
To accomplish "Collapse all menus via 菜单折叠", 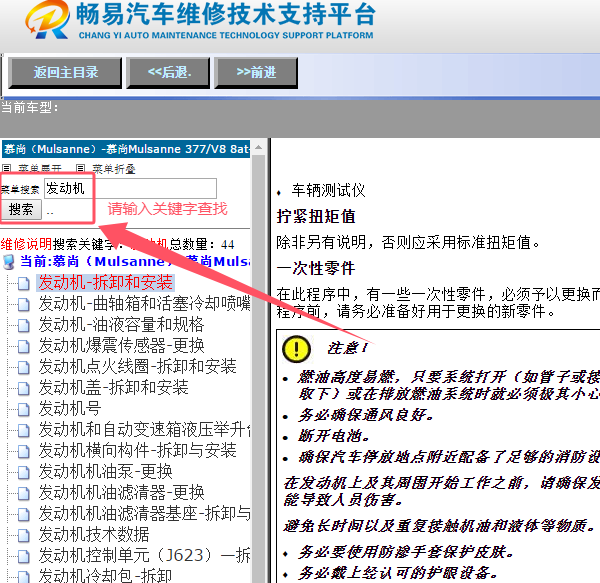I will 114,169.
